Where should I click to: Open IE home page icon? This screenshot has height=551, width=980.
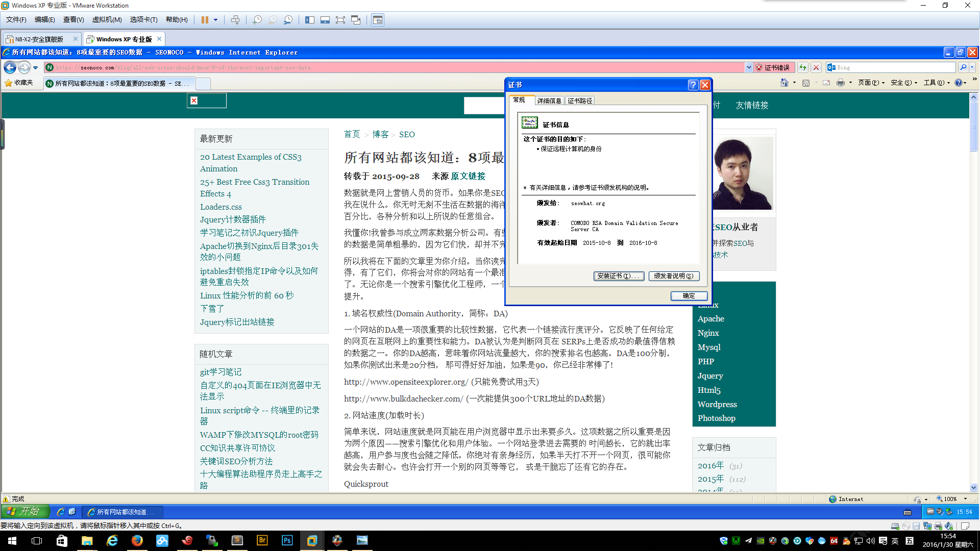click(x=785, y=83)
